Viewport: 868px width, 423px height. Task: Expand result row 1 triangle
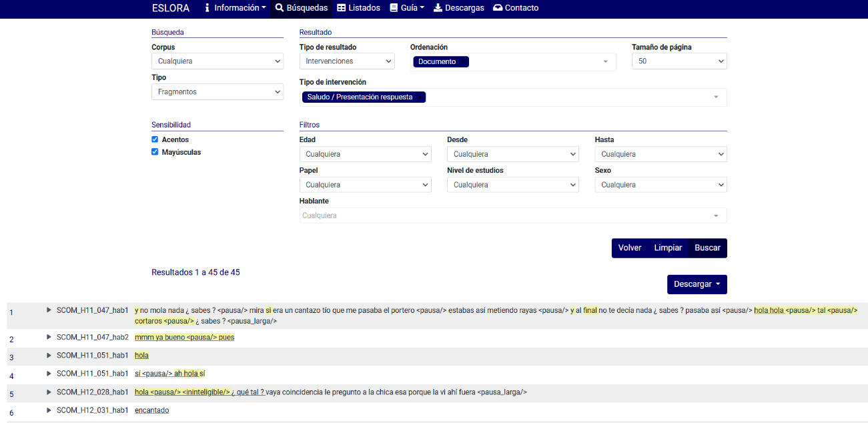(x=49, y=310)
